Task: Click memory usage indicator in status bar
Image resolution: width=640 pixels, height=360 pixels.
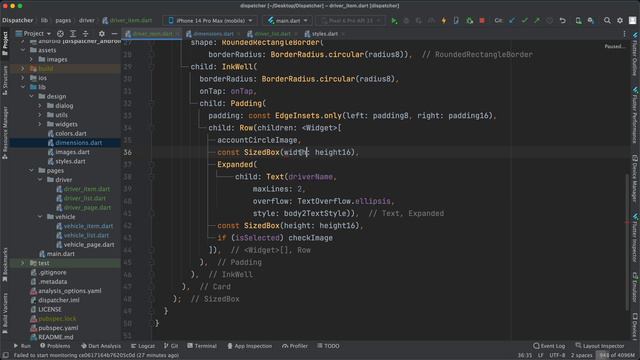Action: click(x=617, y=356)
